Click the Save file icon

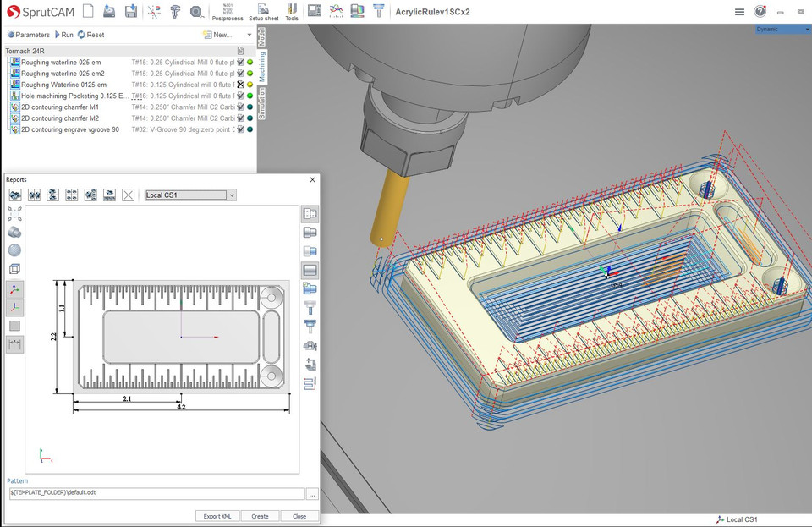(129, 10)
